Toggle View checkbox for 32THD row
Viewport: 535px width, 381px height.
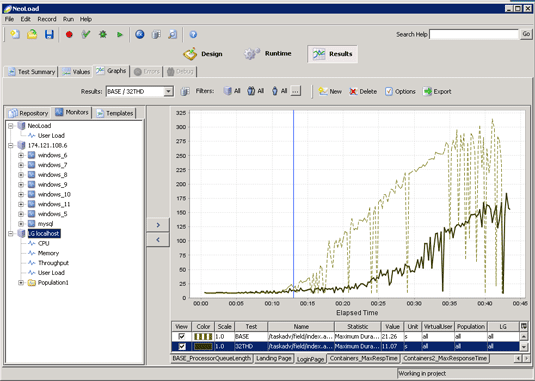point(182,347)
